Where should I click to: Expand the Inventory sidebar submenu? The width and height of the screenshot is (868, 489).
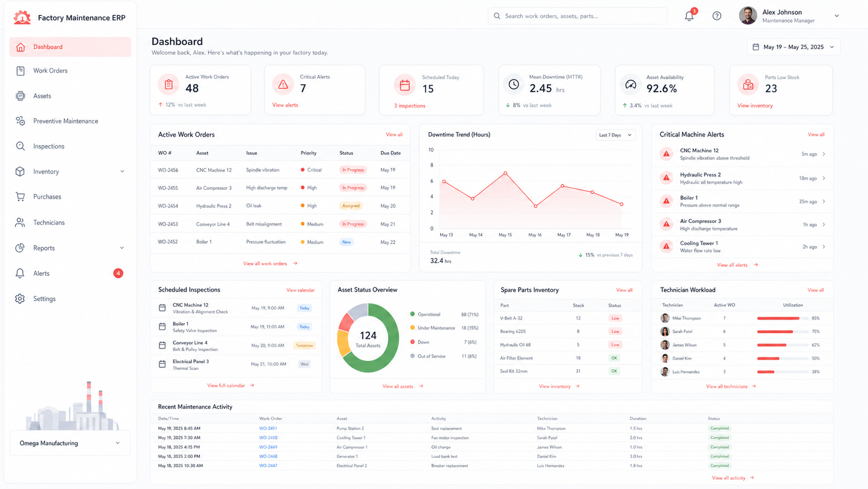pos(123,171)
